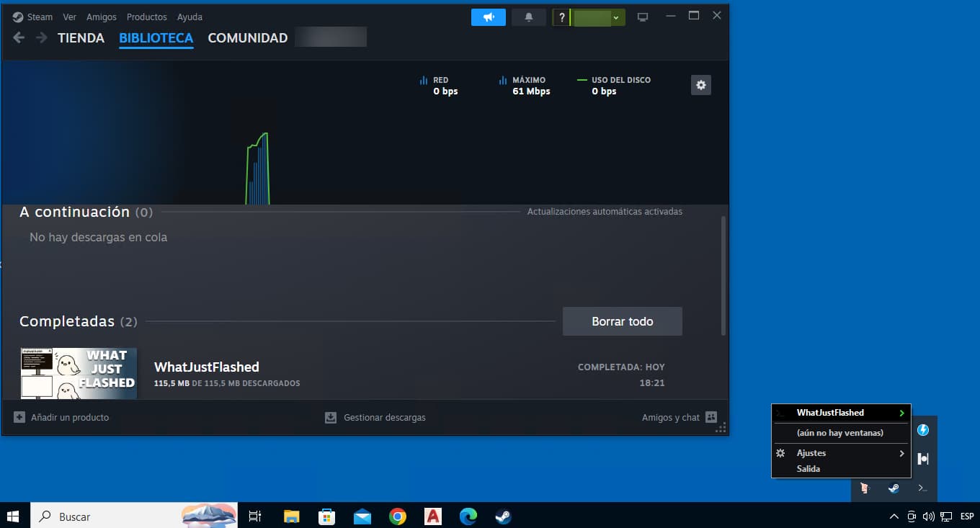Screen dimensions: 980x528
Task: Click Añadir un producto
Action: pyautogui.click(x=70, y=417)
